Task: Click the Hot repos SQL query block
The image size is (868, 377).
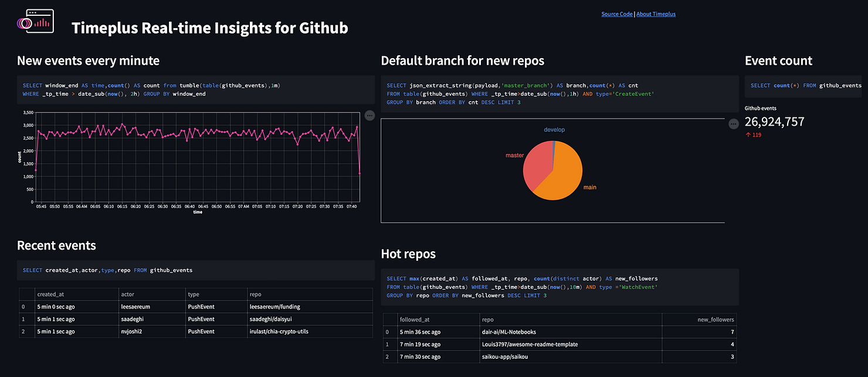Action: 560,287
